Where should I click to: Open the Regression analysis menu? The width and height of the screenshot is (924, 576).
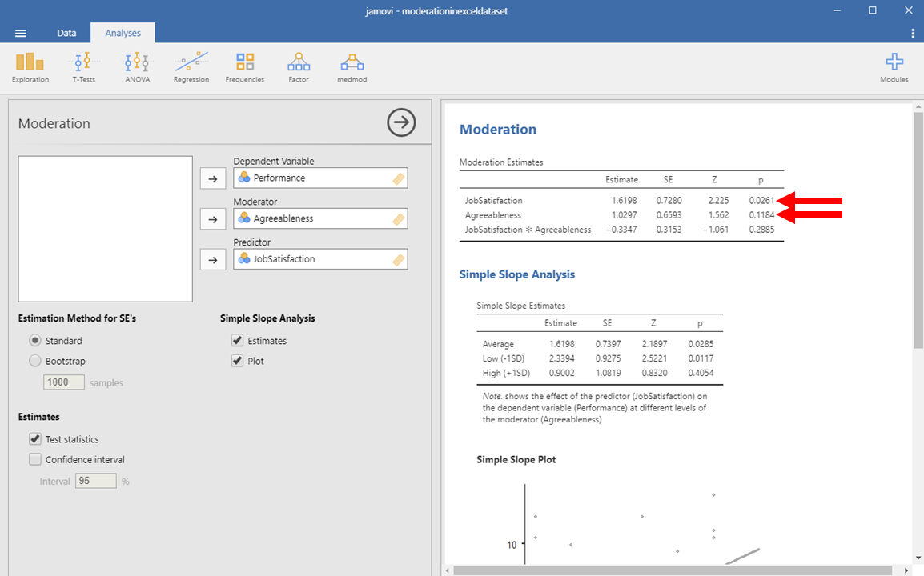(x=191, y=67)
